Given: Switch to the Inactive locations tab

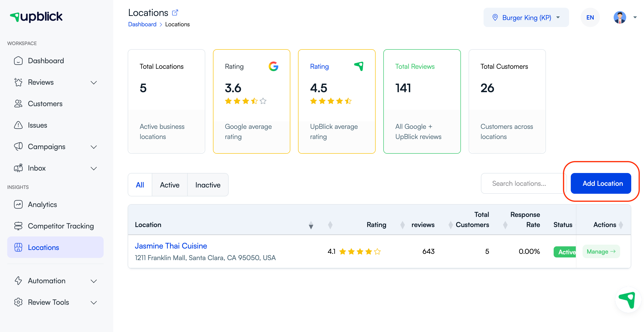Looking at the screenshot, I should pos(208,185).
